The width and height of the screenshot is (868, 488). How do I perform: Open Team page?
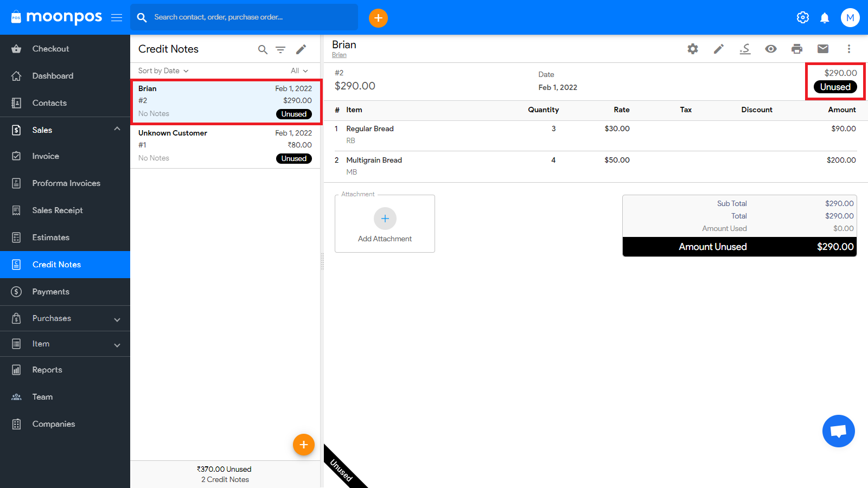click(65, 397)
